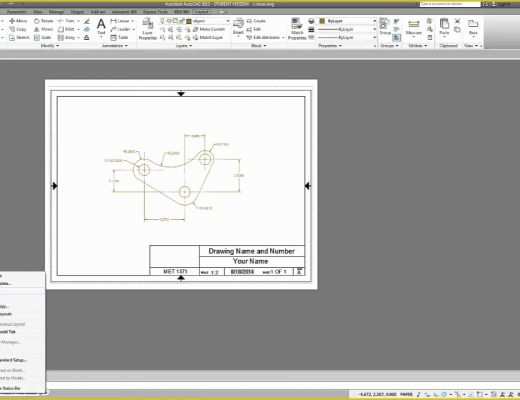Select the Trim tool
The image size is (520, 400).
[66, 21]
